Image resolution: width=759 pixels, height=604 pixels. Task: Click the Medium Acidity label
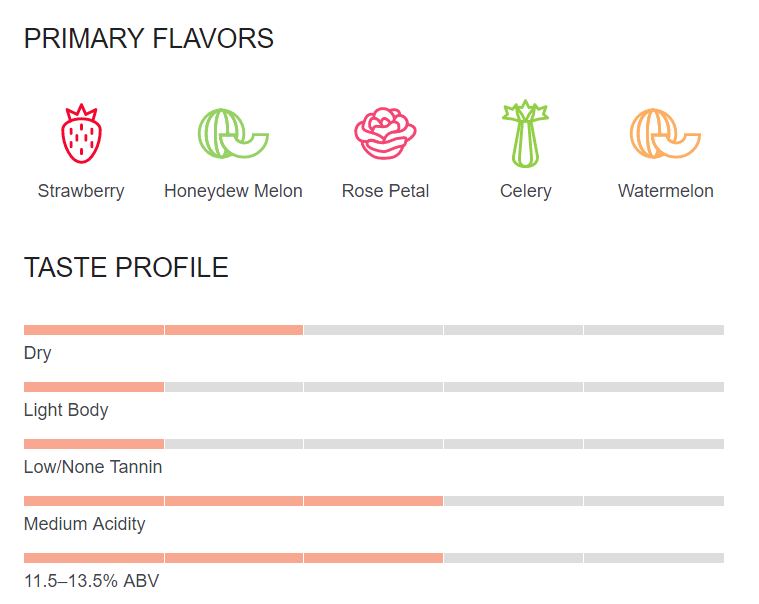85,524
